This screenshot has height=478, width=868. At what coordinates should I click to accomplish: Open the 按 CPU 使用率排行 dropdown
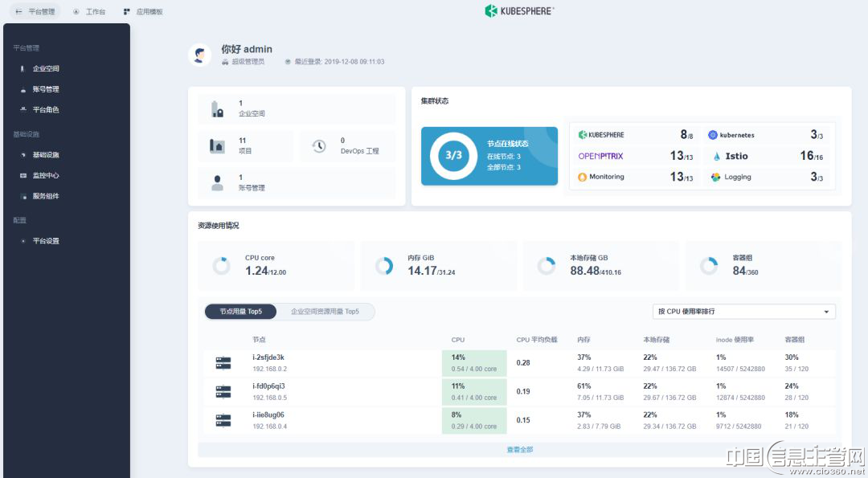744,312
